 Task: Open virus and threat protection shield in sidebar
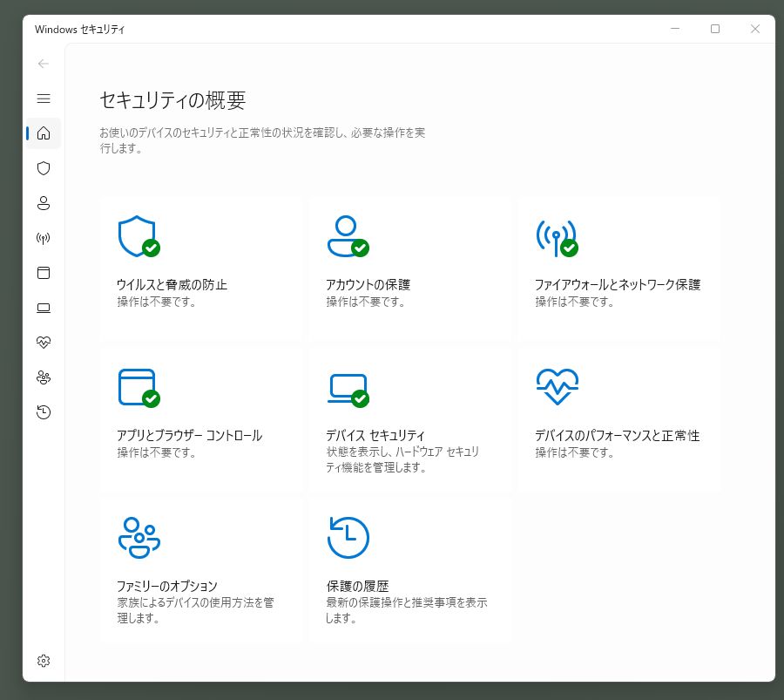coord(44,168)
